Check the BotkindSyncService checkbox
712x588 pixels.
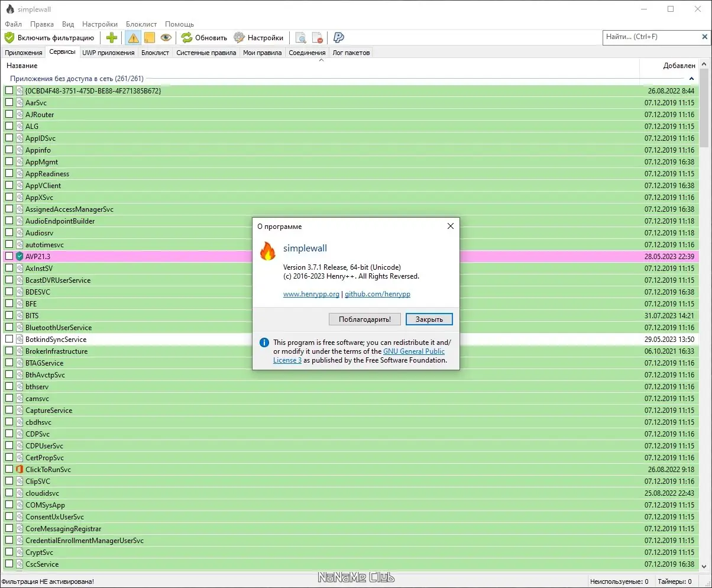(9, 339)
